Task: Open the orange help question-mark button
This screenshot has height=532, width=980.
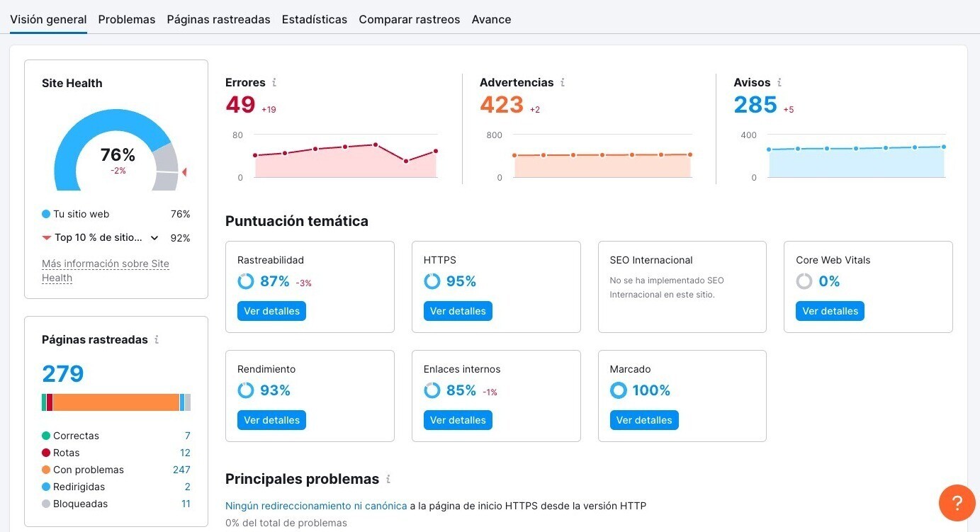Action: pyautogui.click(x=957, y=503)
